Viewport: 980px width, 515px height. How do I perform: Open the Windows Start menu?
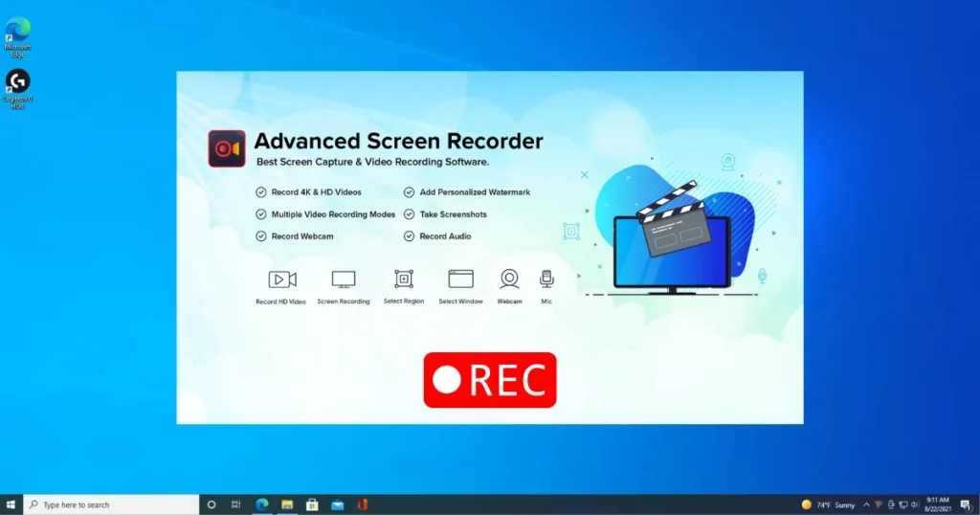coord(11,504)
